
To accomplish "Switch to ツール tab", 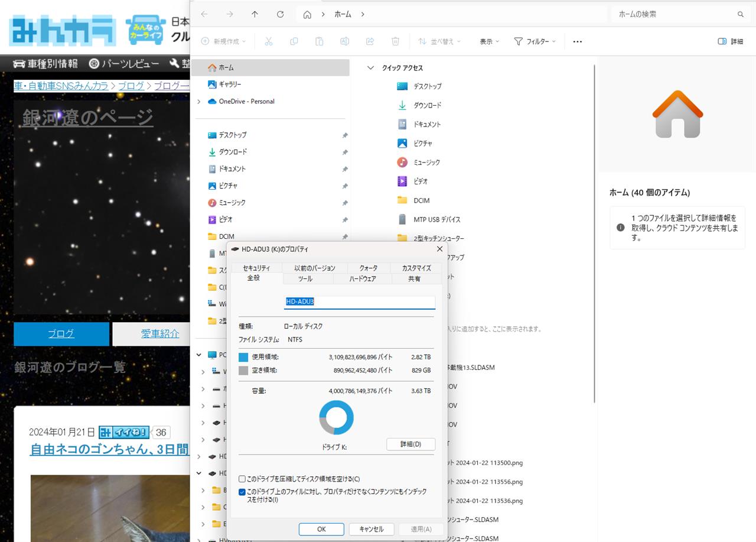I will point(305,279).
